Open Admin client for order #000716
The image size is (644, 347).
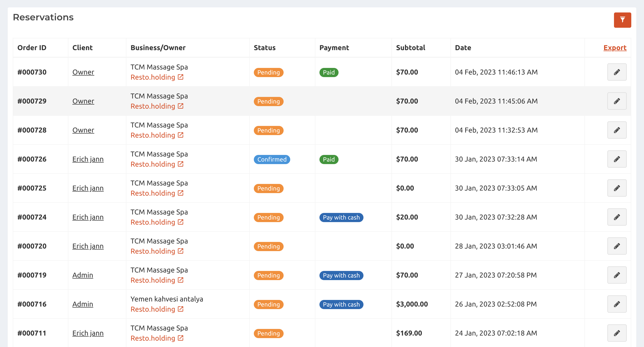pos(83,304)
